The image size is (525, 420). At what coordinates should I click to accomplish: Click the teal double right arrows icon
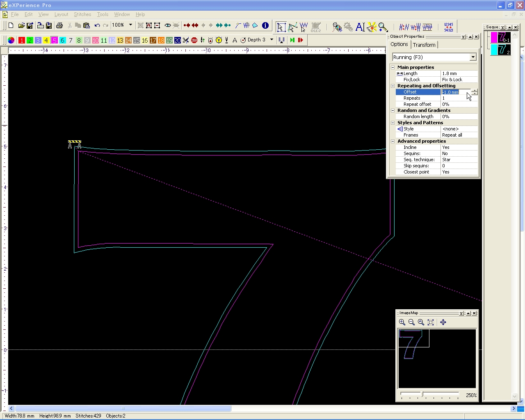pyautogui.click(x=219, y=25)
